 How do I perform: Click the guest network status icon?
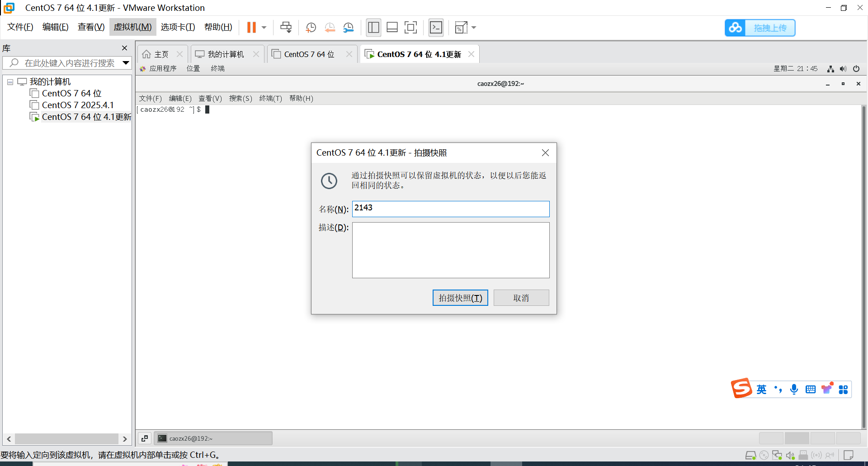(x=830, y=69)
